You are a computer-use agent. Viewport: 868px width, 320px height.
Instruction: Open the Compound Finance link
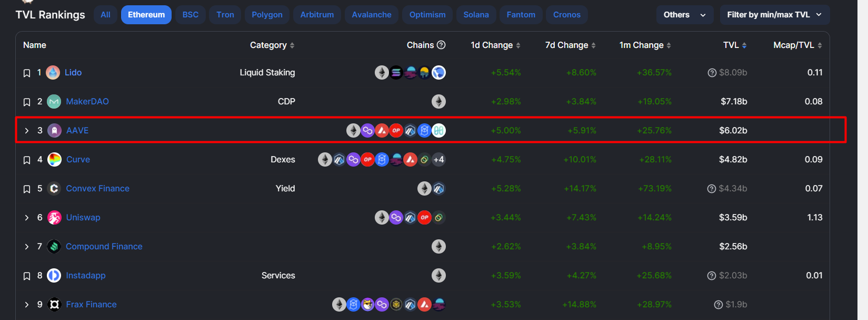click(104, 246)
